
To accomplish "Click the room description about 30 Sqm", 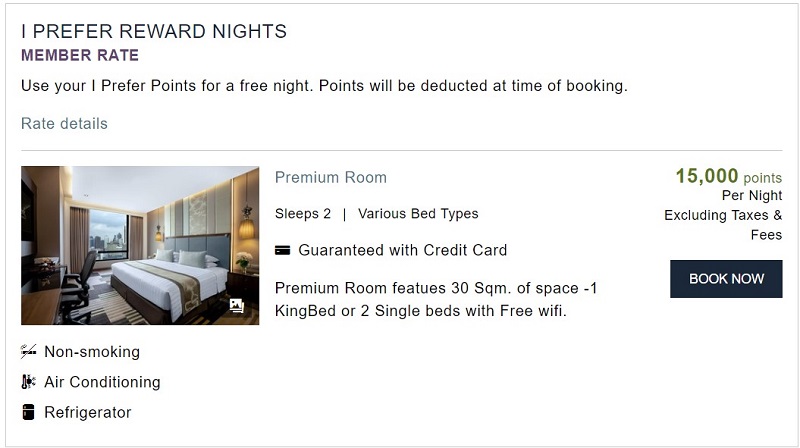I will pos(436,300).
